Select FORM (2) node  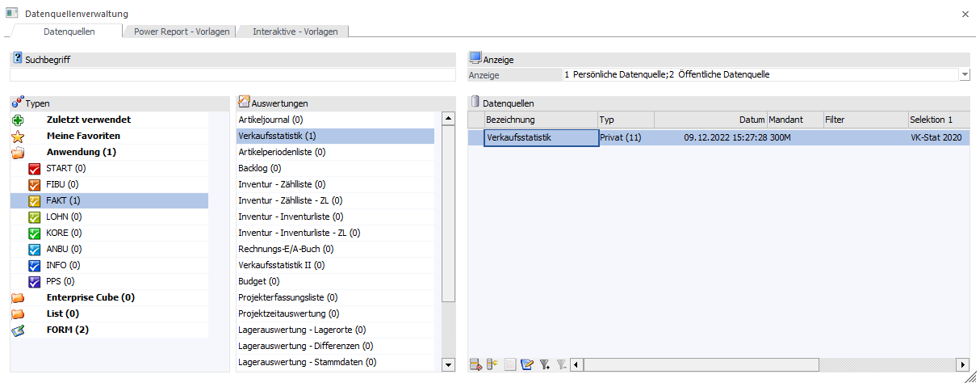[68, 330]
